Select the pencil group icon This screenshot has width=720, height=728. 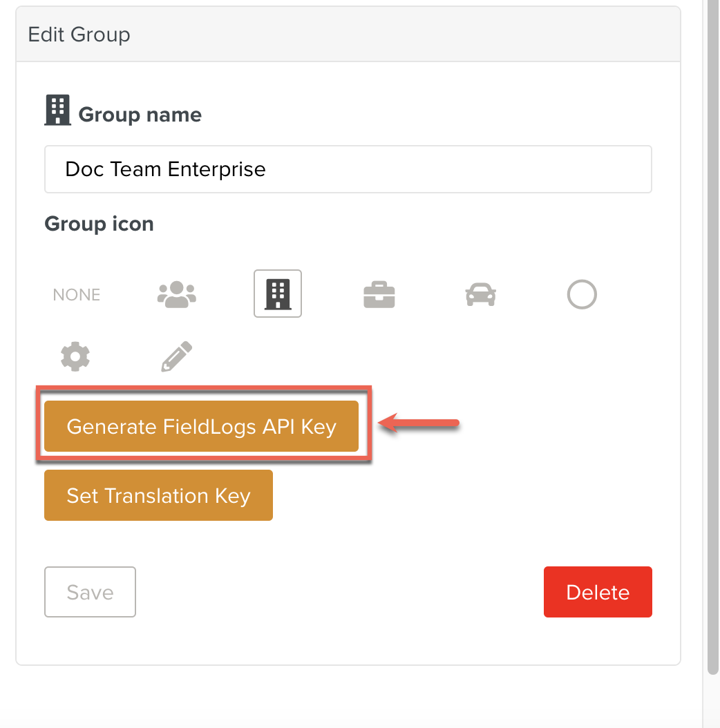(177, 357)
